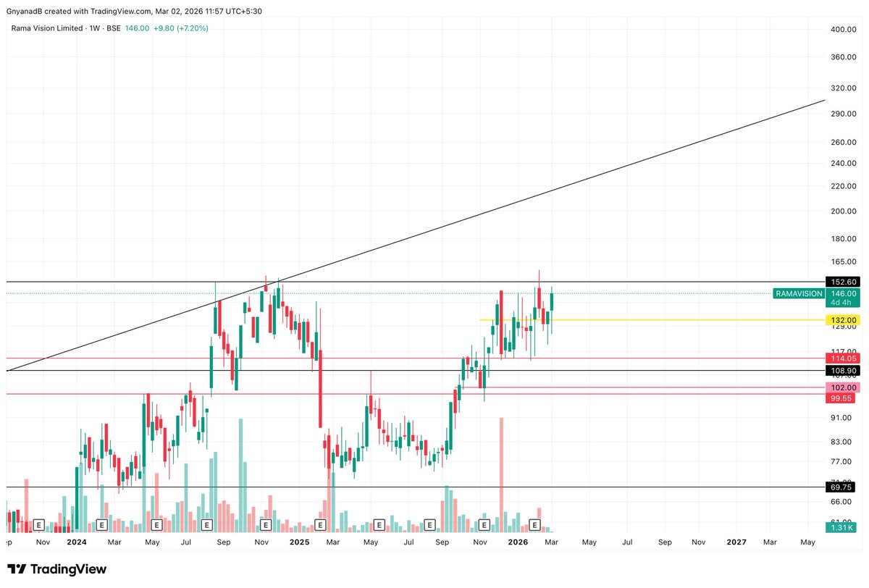Screen dimensions: 869x588
Task: Click the earnings E marker just after 2026
Action: tap(536, 524)
